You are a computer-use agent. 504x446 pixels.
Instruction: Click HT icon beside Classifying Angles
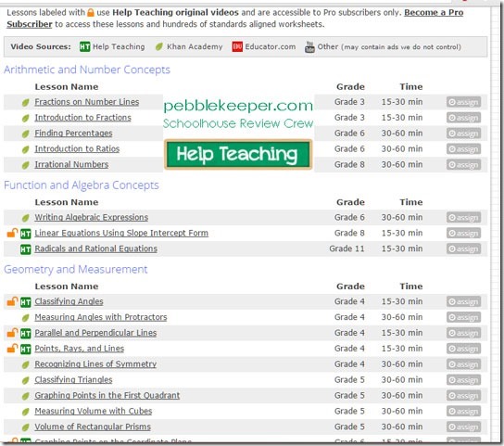click(x=26, y=302)
